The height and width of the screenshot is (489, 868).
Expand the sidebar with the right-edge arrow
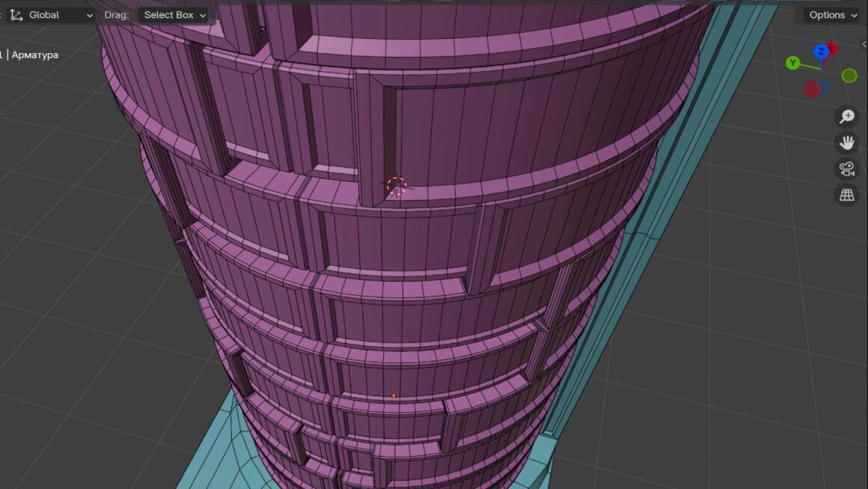point(864,45)
